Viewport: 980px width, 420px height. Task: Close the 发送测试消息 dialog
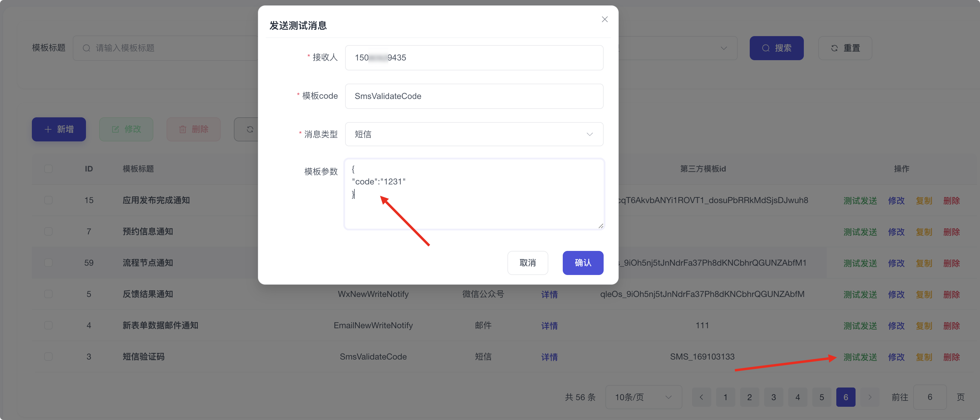coord(605,20)
